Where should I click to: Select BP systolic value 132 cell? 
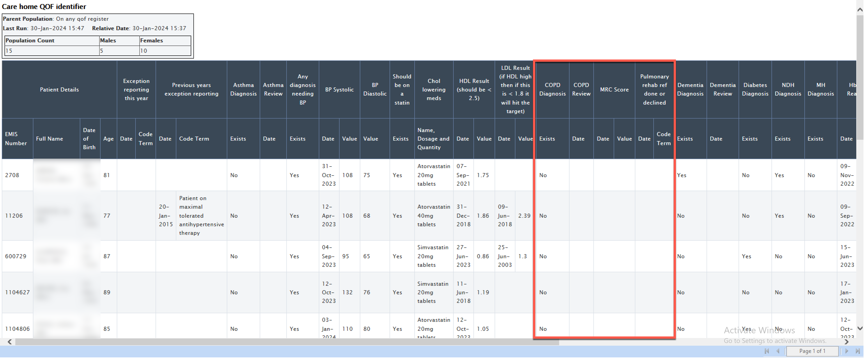[x=349, y=292]
